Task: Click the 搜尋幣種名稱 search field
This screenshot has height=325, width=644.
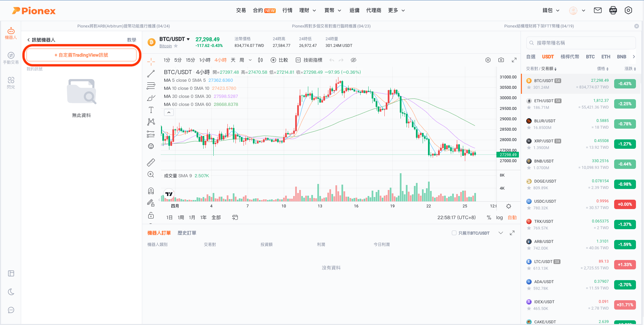Action: (581, 43)
